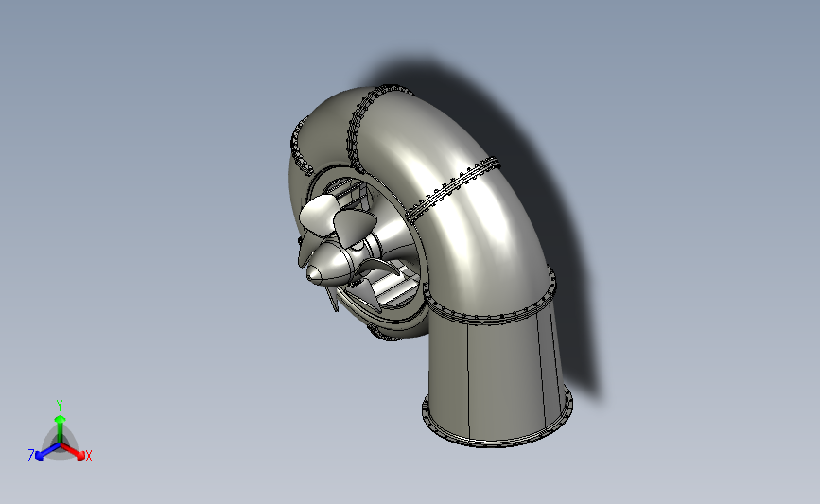Select the curved elbow pipe body
This screenshot has height=504, width=820.
(471, 209)
